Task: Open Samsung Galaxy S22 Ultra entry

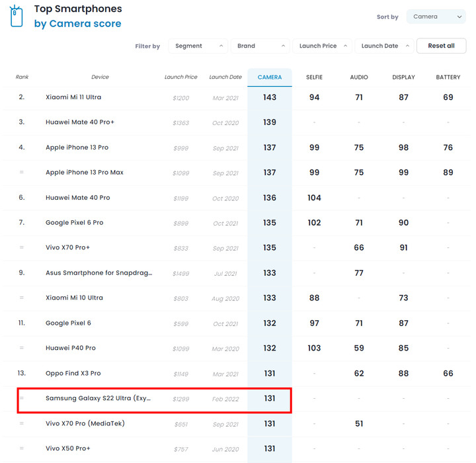Action: click(x=98, y=398)
